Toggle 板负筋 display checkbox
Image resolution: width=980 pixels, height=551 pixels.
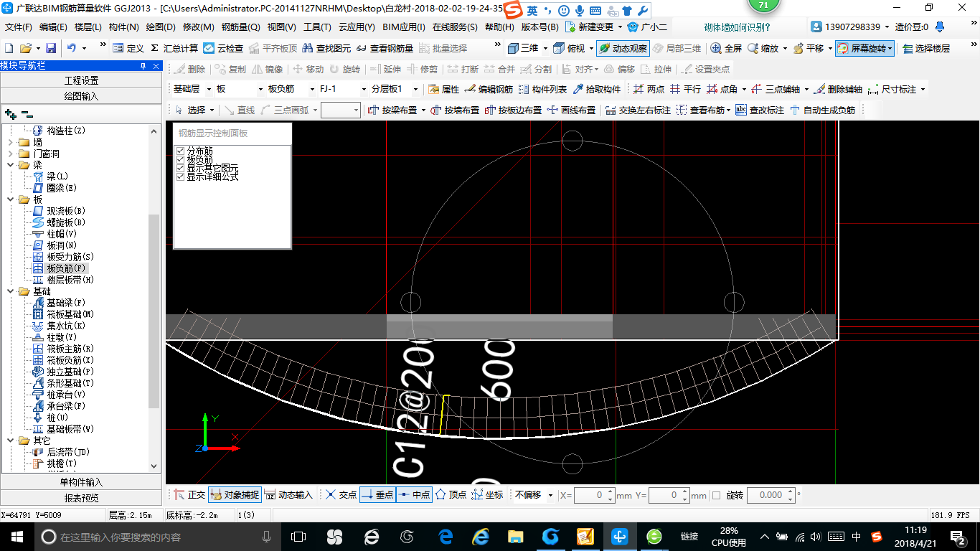point(180,159)
